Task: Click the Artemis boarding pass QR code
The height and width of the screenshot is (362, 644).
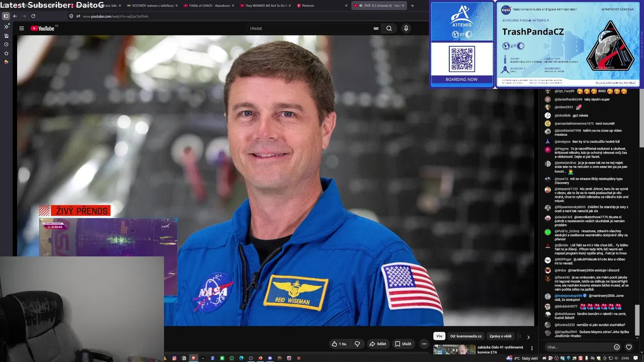Action: coord(461,59)
